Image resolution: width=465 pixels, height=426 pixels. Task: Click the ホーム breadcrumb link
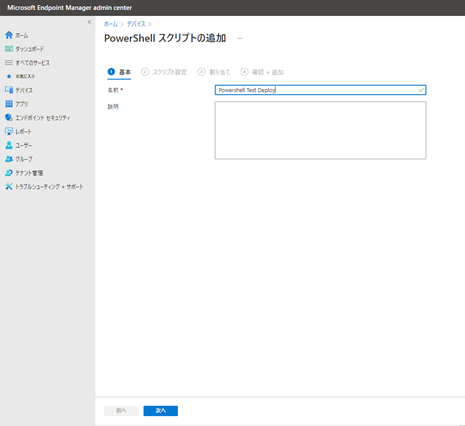[111, 24]
